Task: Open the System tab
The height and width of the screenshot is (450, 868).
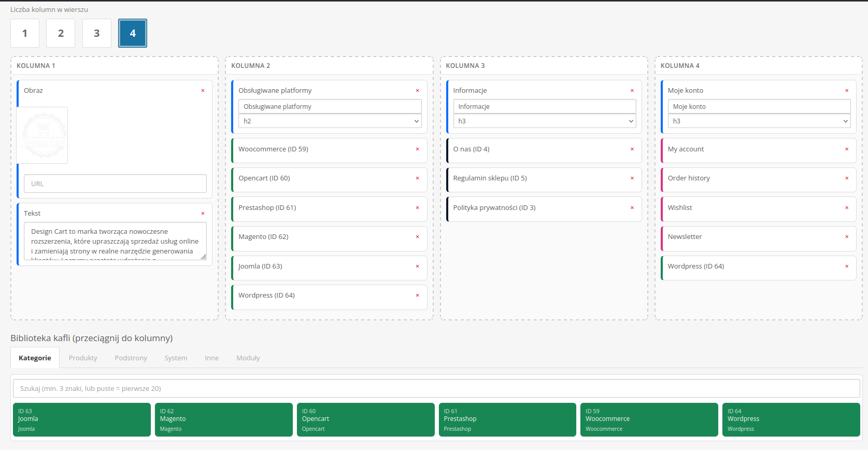Action: (x=176, y=358)
